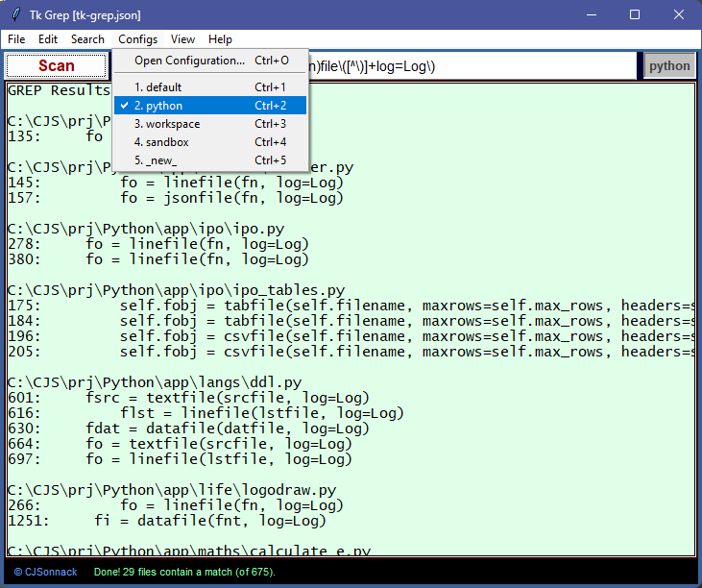Click the python config button
Screen dimensions: 702x588
[669, 66]
